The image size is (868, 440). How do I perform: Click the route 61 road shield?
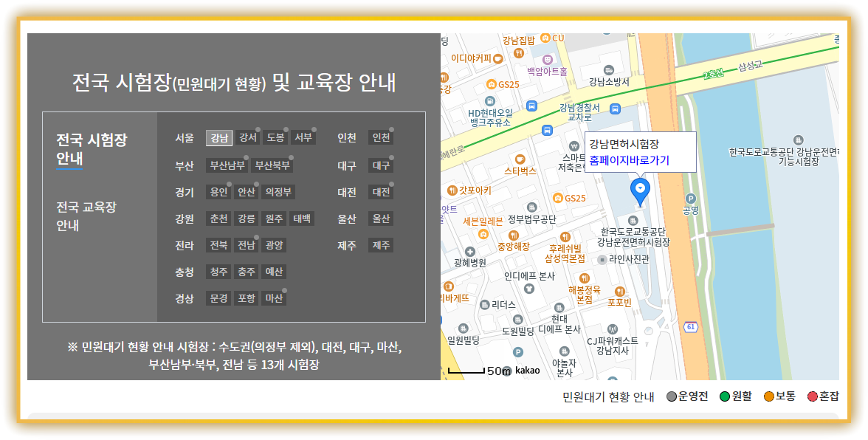click(690, 326)
